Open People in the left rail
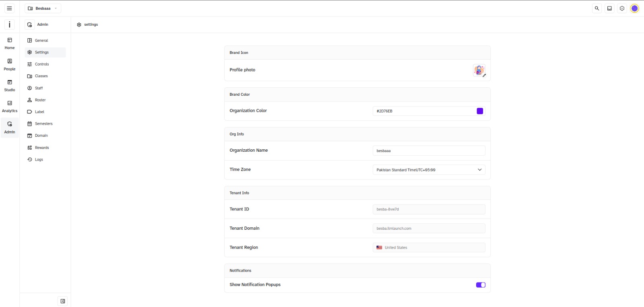644x307 pixels. [10, 65]
